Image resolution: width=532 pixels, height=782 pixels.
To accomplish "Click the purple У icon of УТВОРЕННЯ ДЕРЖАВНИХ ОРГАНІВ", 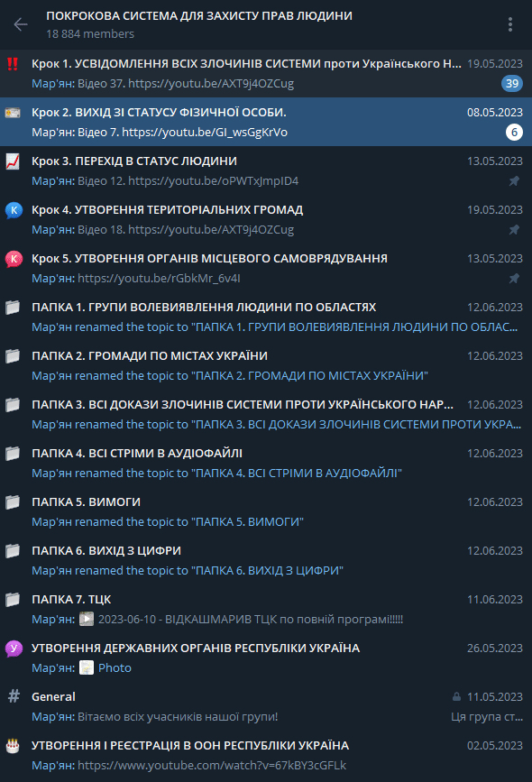I will click(x=14, y=649).
